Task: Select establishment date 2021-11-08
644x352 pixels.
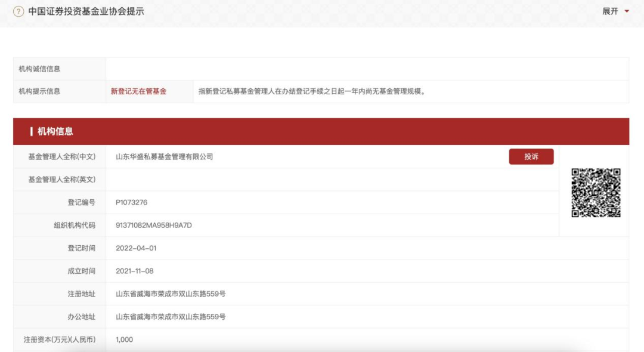Action: [134, 271]
